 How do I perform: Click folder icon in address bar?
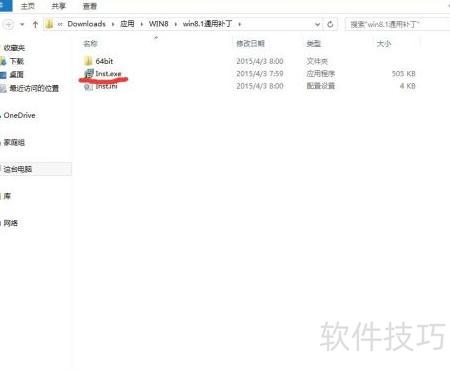49,24
